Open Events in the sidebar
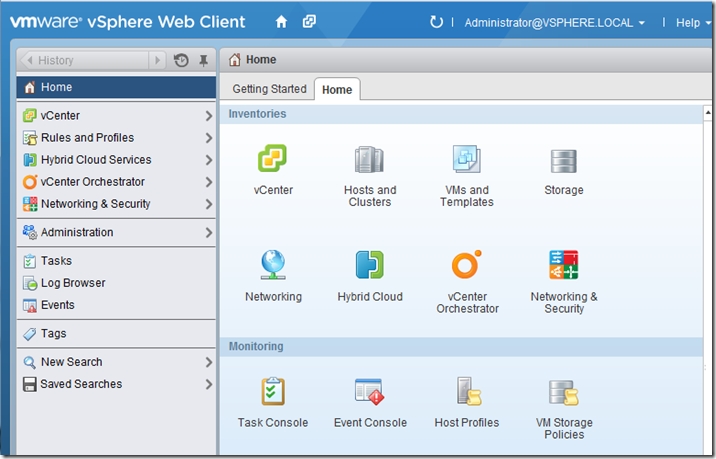The width and height of the screenshot is (716, 459). click(x=116, y=305)
